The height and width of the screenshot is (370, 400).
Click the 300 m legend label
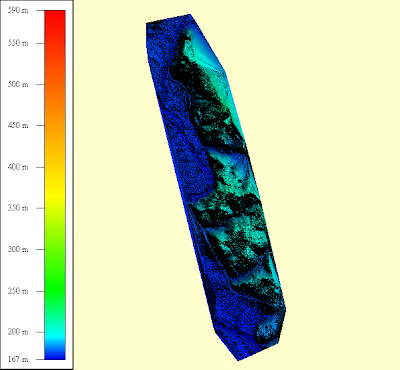[18, 249]
